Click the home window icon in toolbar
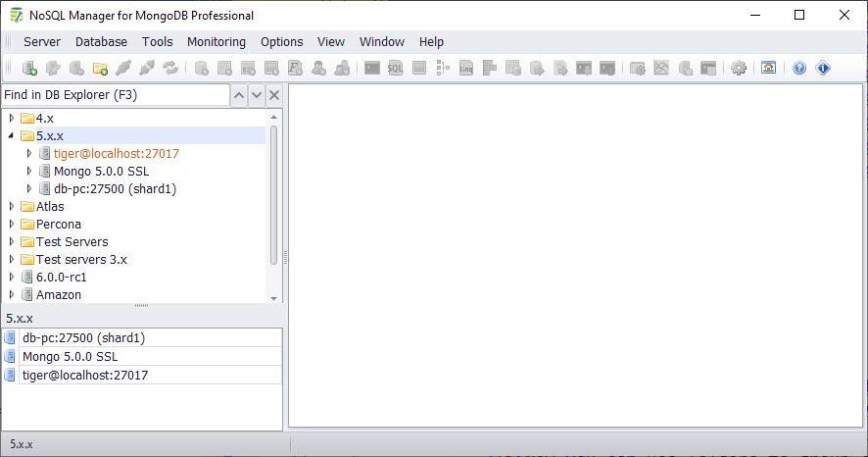Image resolution: width=868 pixels, height=457 pixels. (x=768, y=69)
